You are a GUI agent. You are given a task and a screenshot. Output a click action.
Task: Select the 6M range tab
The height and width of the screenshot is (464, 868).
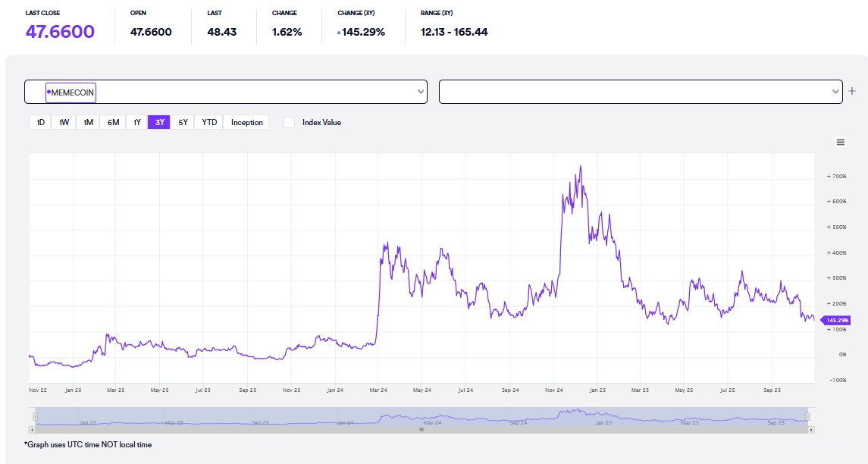pyautogui.click(x=112, y=122)
